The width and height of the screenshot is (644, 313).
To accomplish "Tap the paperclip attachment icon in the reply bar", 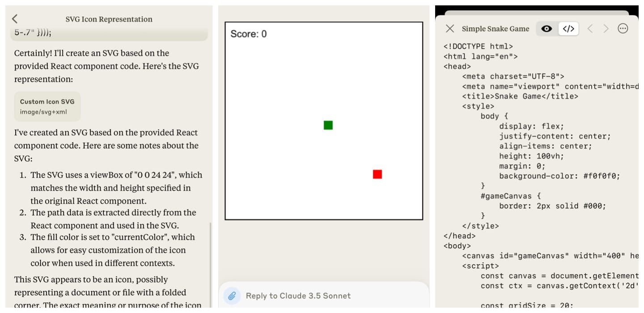I will (x=232, y=296).
